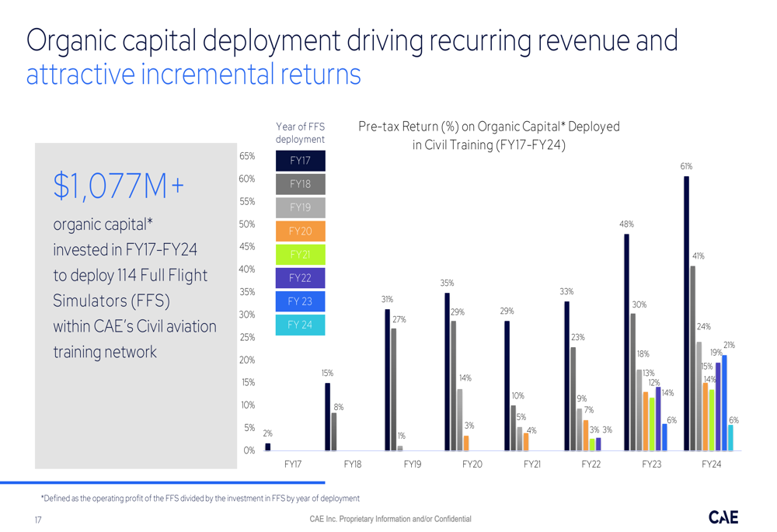Click the 61% bar data label
The image size is (777, 532).
tap(686, 166)
